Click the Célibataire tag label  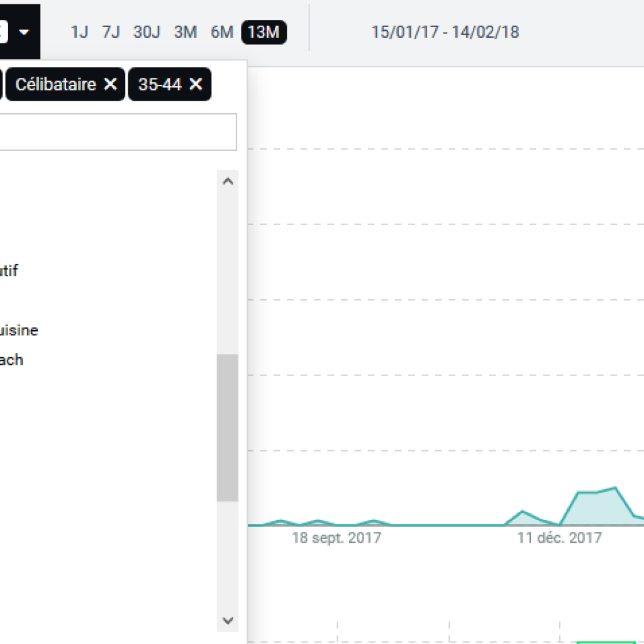(55, 84)
